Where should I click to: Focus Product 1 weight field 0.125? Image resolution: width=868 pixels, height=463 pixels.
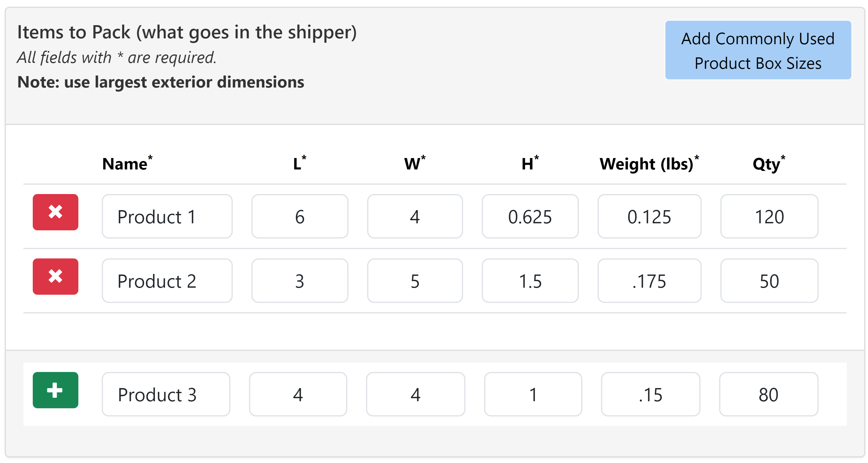coord(649,216)
